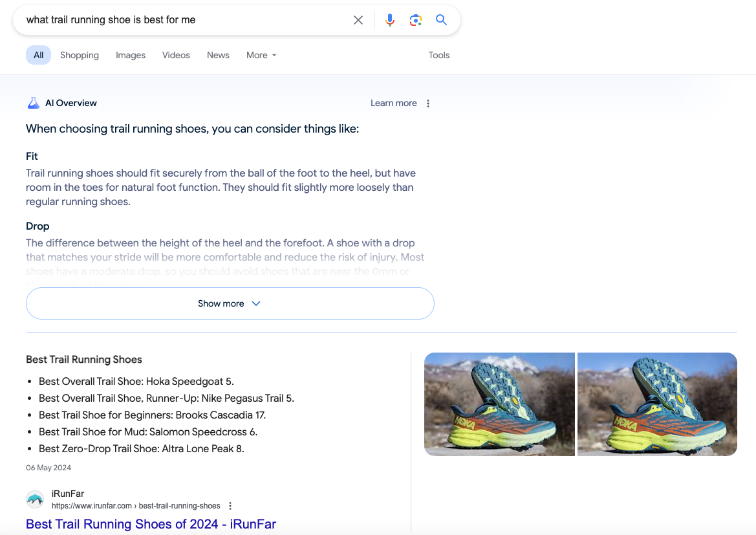Click the Fit heading in AI Overview

[x=32, y=157]
